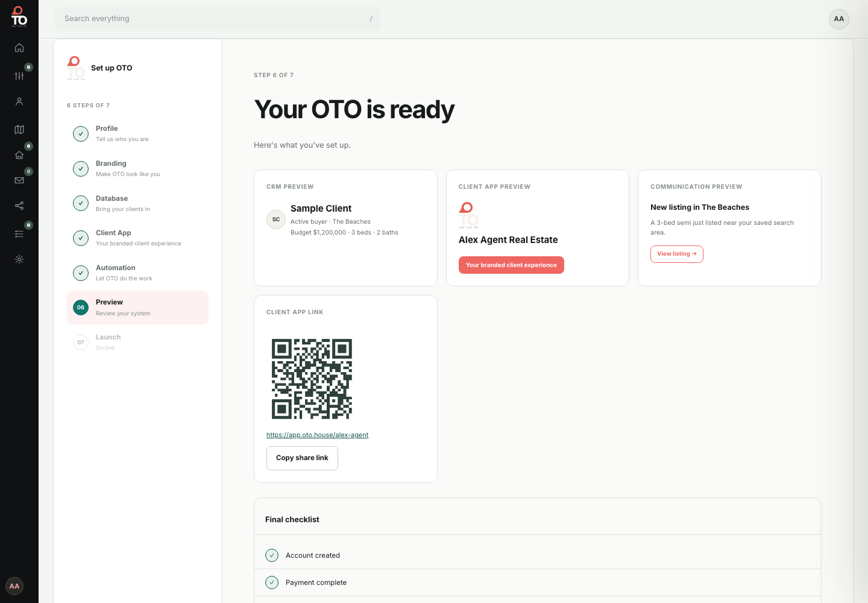Open the checklist icon in sidebar
Viewport: 868px width, 603px height.
[x=19, y=234]
